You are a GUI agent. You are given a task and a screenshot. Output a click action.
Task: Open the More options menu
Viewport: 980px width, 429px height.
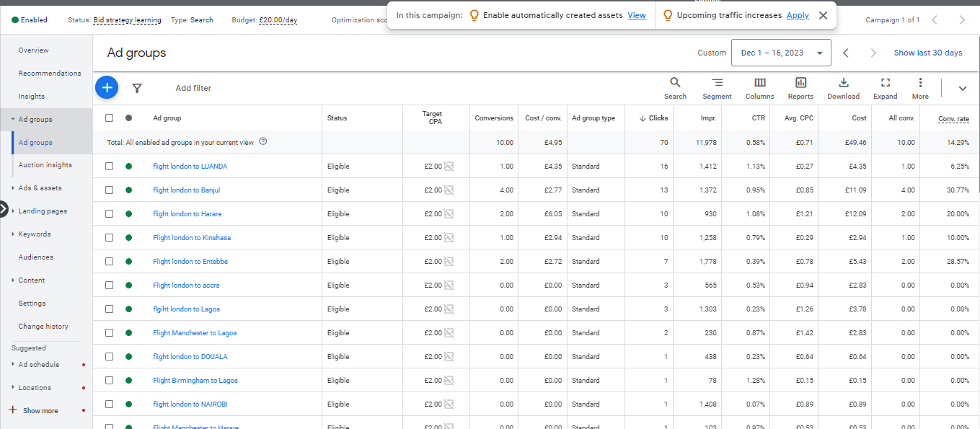point(920,88)
